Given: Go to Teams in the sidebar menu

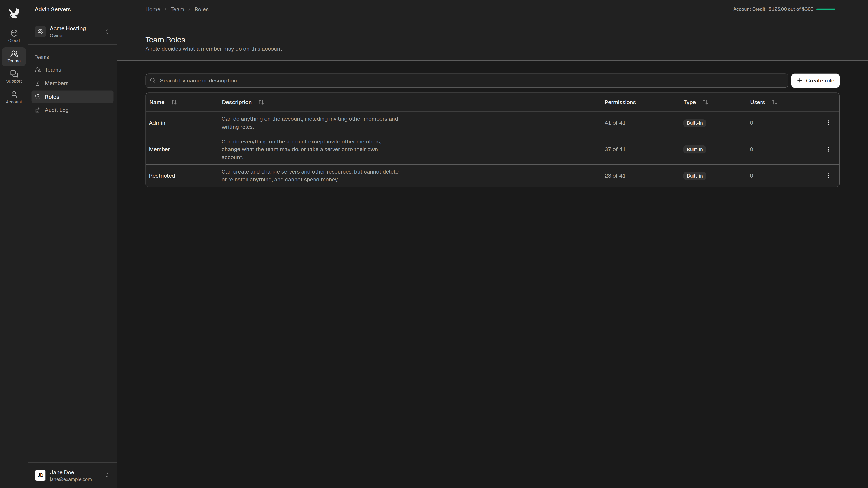Looking at the screenshot, I should point(72,70).
